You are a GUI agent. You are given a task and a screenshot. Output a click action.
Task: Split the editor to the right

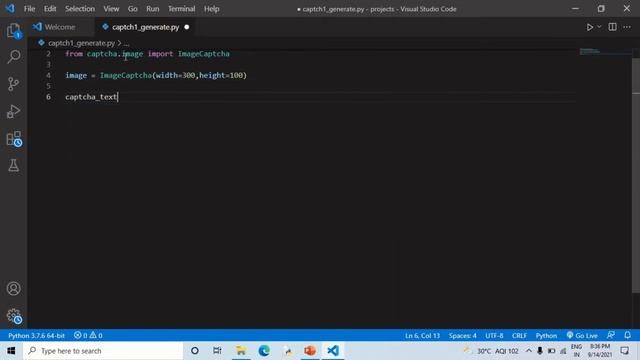tap(612, 27)
